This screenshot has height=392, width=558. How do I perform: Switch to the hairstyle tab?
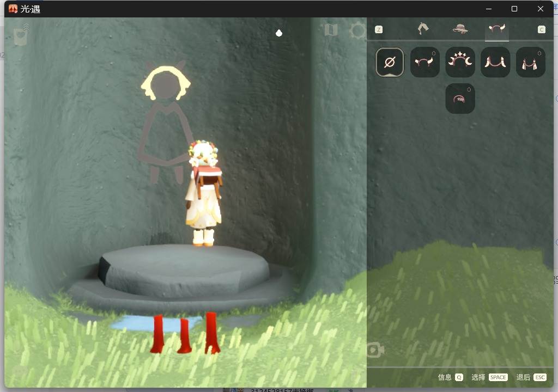[x=423, y=28]
